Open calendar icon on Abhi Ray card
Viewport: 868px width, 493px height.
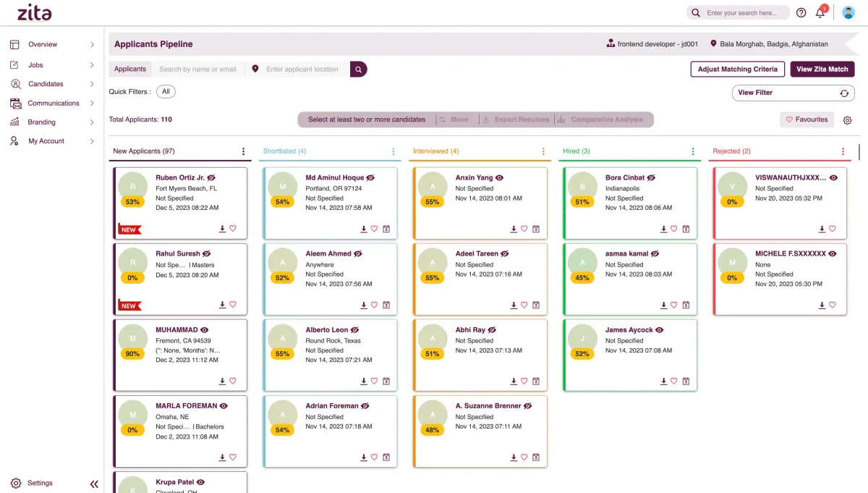tap(536, 381)
